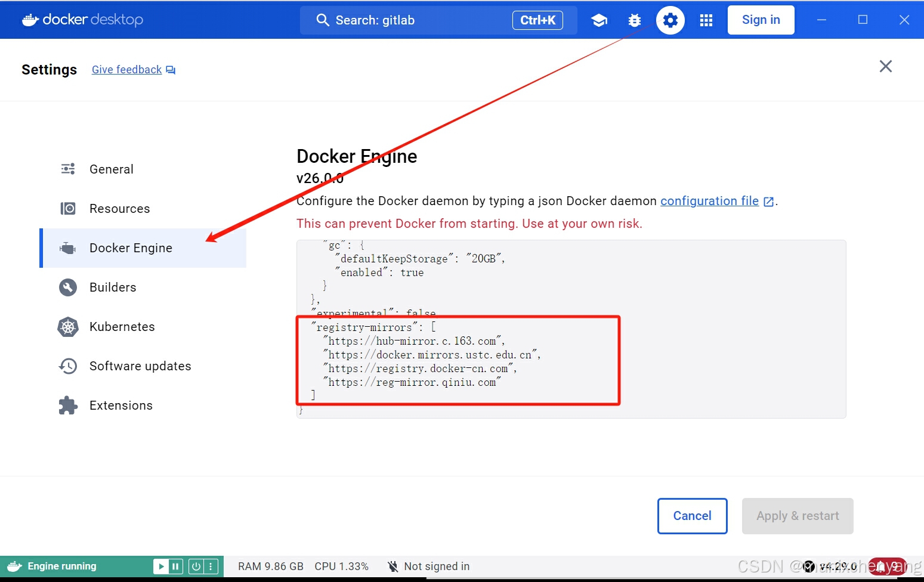Click the Resources disk icon

click(68, 209)
